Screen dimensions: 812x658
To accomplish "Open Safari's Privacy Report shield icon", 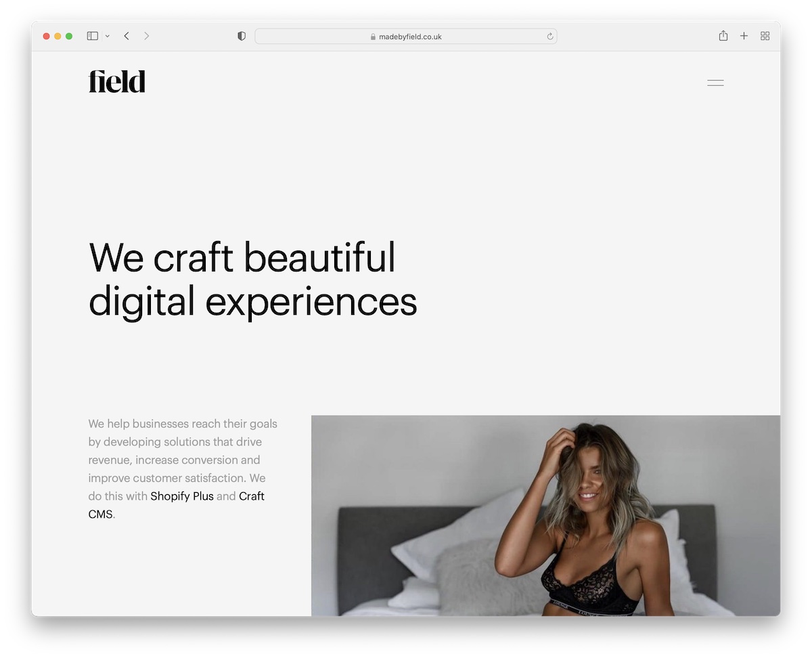I will coord(241,36).
